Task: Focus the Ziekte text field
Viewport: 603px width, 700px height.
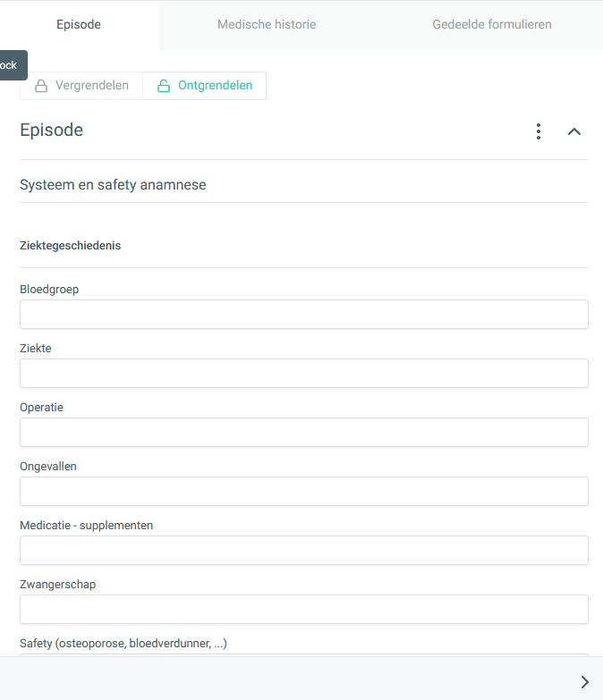Action: (303, 373)
